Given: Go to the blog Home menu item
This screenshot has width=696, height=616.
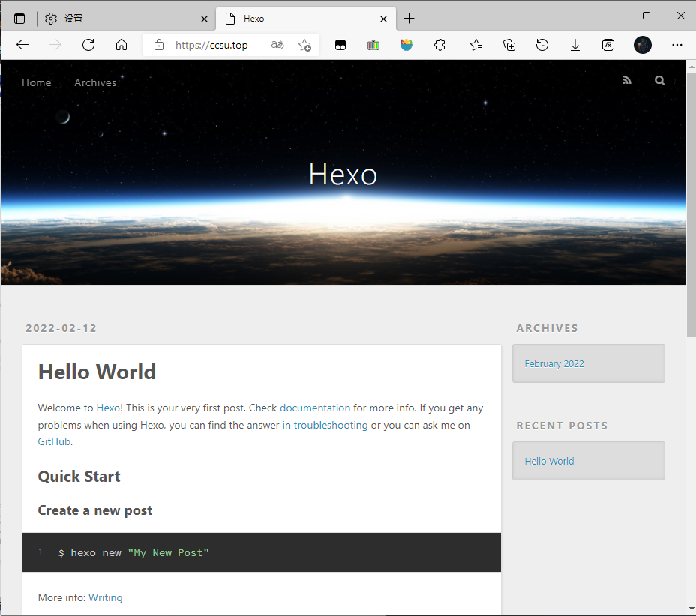Looking at the screenshot, I should click(x=37, y=82).
